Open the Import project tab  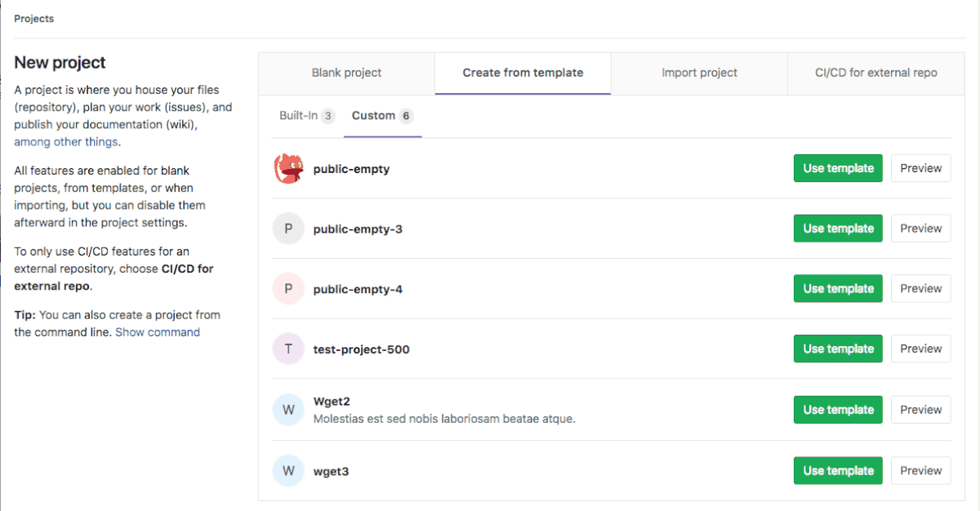(699, 73)
